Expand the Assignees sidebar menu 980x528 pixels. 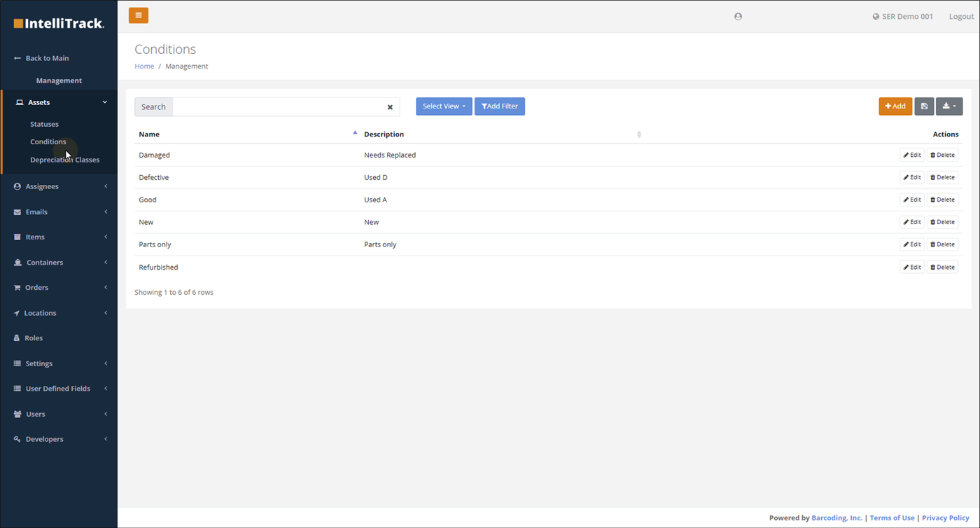[x=59, y=186]
